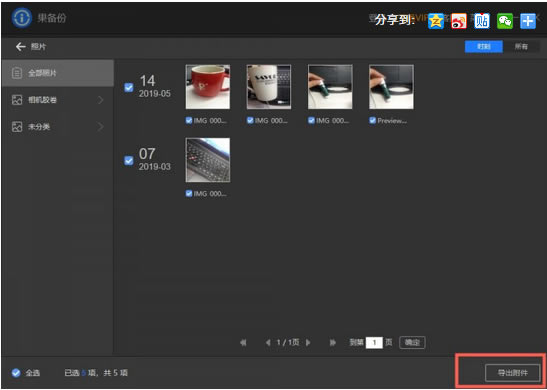Click the page number input field
The height and width of the screenshot is (390, 547).
click(x=374, y=343)
